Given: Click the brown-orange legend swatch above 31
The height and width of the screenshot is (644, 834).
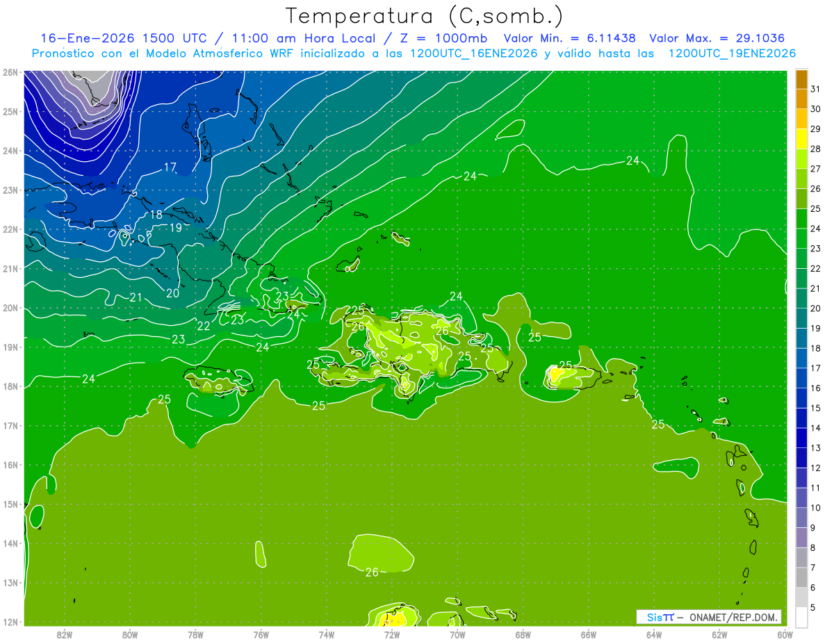Looking at the screenshot, I should point(801,79).
